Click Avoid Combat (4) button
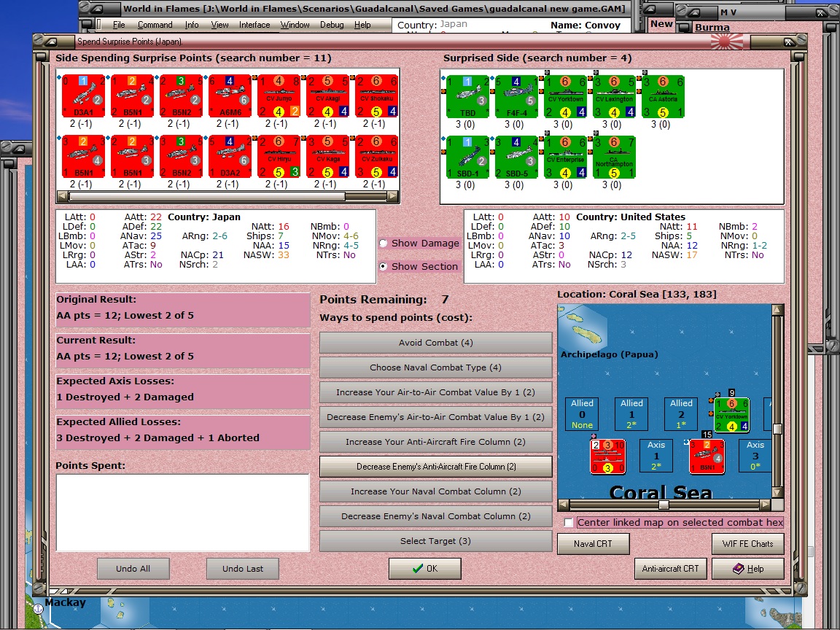This screenshot has width=840, height=630. click(435, 343)
